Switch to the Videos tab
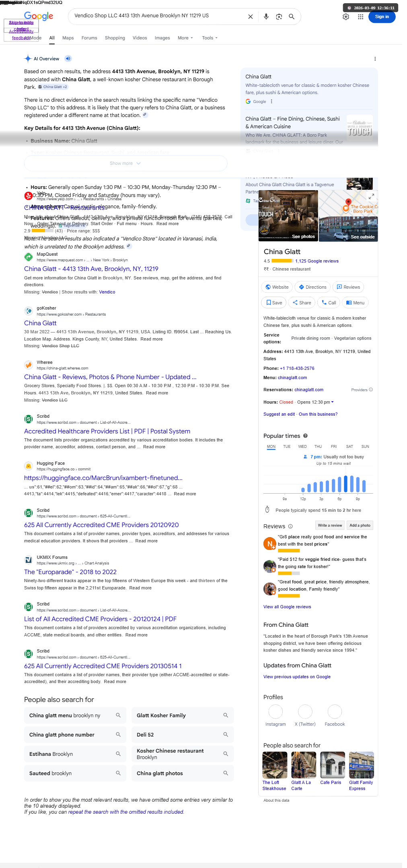Screen dimensions: 407x868 tap(140, 38)
